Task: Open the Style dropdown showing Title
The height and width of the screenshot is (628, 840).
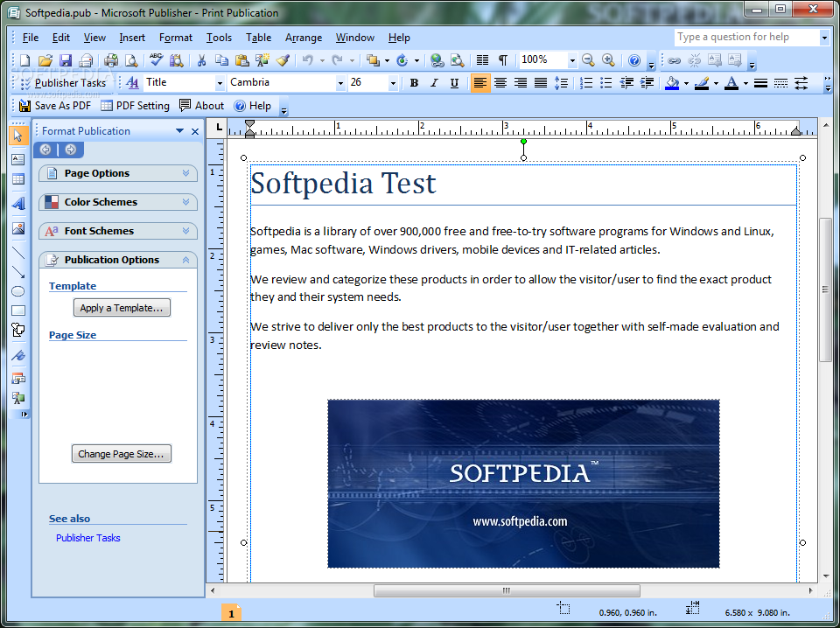Action: (219, 83)
